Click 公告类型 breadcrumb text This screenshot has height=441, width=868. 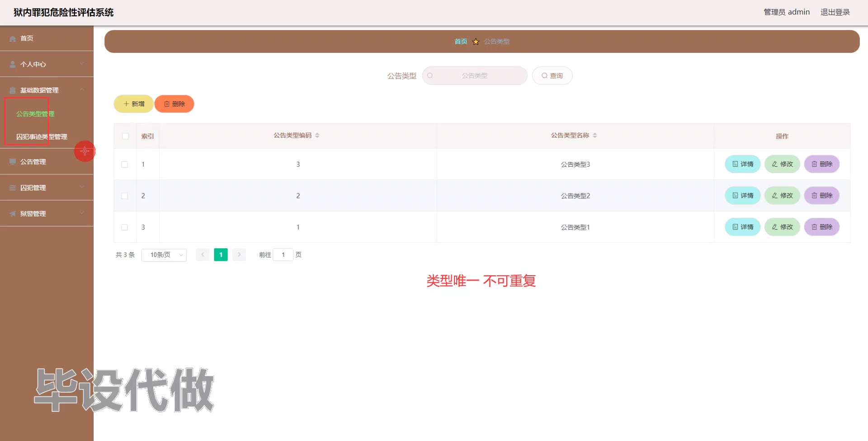point(497,42)
